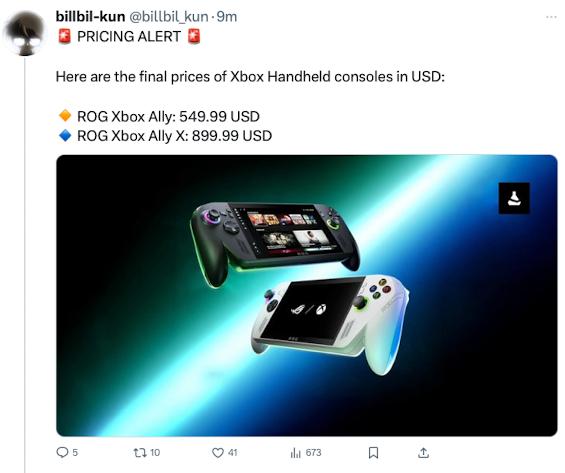565x473 pixels.
Task: Click the retweet icon
Action: pos(139,452)
